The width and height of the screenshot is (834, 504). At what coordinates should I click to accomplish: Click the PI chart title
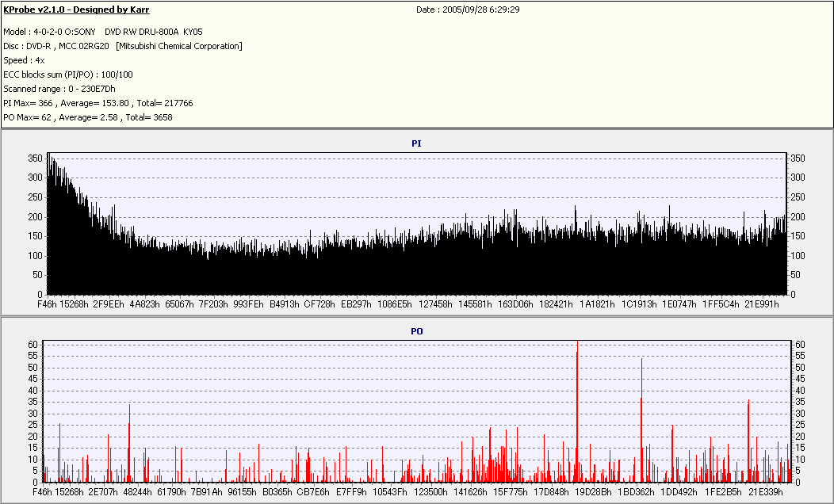[x=416, y=143]
